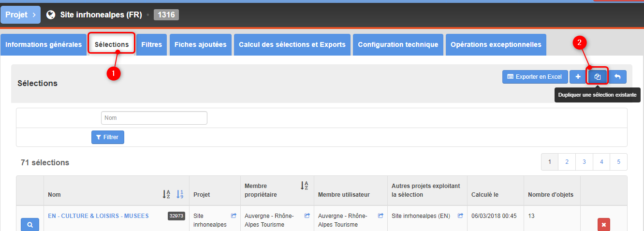Click the 71 sélections count text
644x231 pixels.
[x=45, y=162]
